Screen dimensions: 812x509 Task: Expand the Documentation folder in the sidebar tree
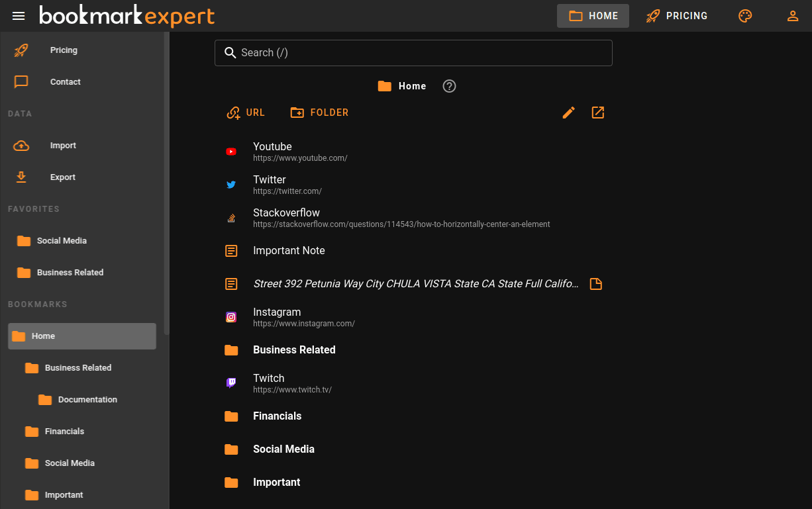pyautogui.click(x=87, y=400)
